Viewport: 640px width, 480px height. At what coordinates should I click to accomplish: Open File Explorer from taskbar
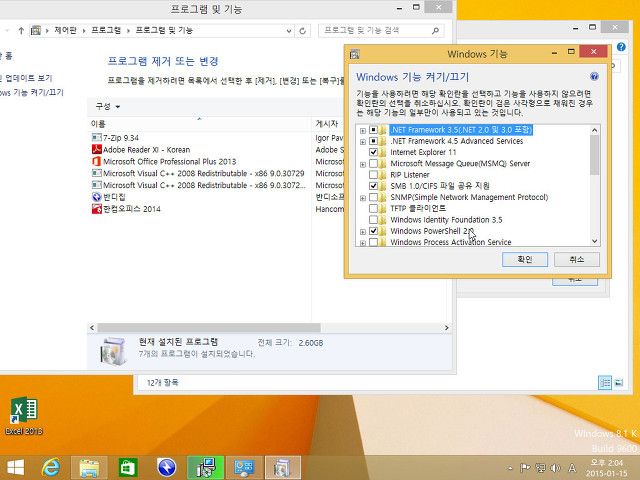pyautogui.click(x=89, y=467)
